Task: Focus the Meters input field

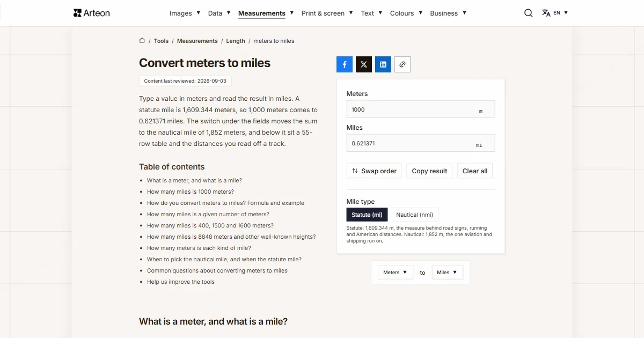Action: (421, 109)
